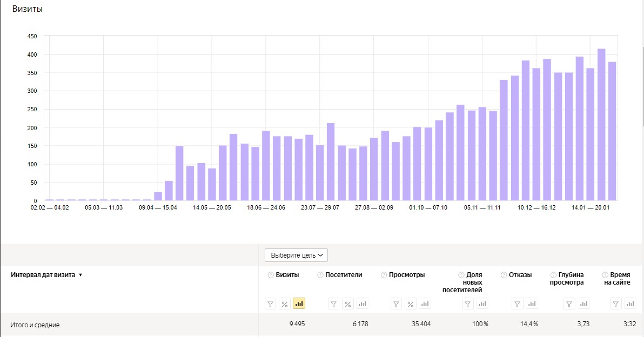Viewport: 644px width, 337px height.
Task: Click the 3:32 time on site value
Action: tap(629, 324)
